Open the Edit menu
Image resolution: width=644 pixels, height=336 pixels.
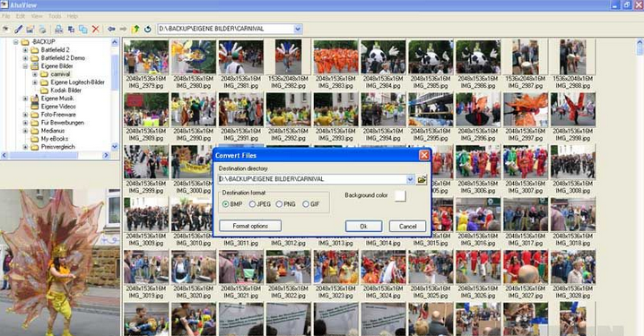(x=21, y=16)
